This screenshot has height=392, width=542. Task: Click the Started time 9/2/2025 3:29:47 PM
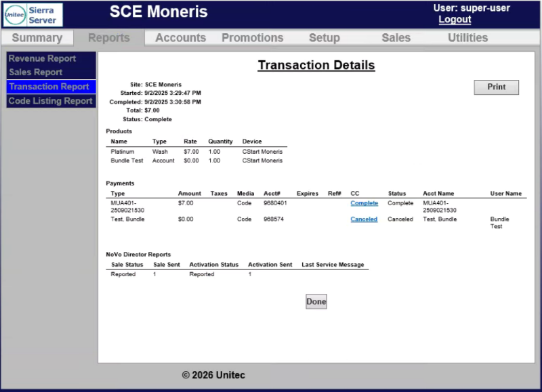pos(173,93)
